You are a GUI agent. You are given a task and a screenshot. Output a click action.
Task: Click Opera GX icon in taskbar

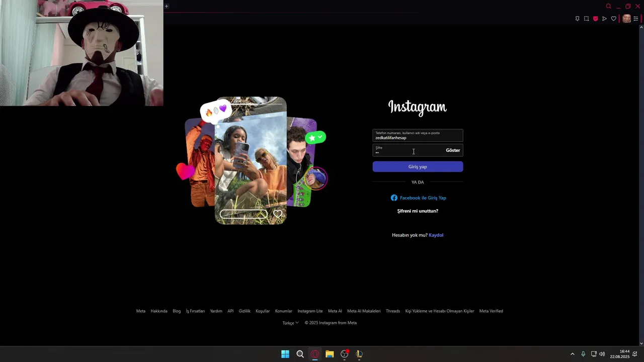pyautogui.click(x=315, y=354)
